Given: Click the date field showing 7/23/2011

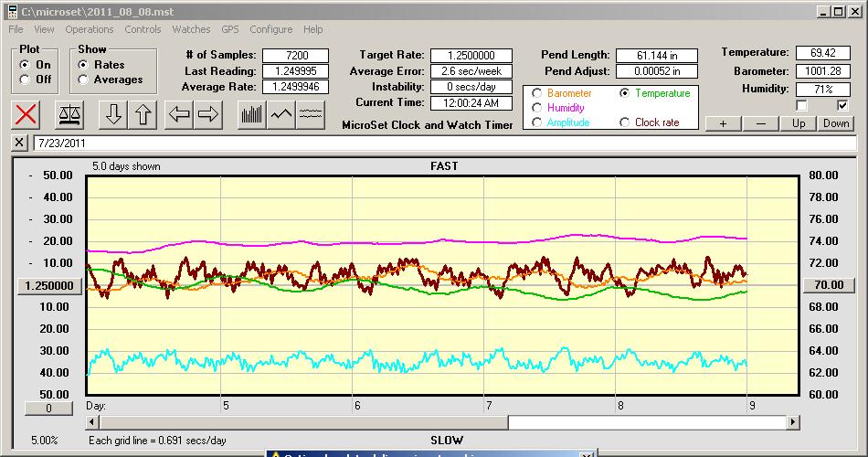Looking at the screenshot, I should (445, 143).
